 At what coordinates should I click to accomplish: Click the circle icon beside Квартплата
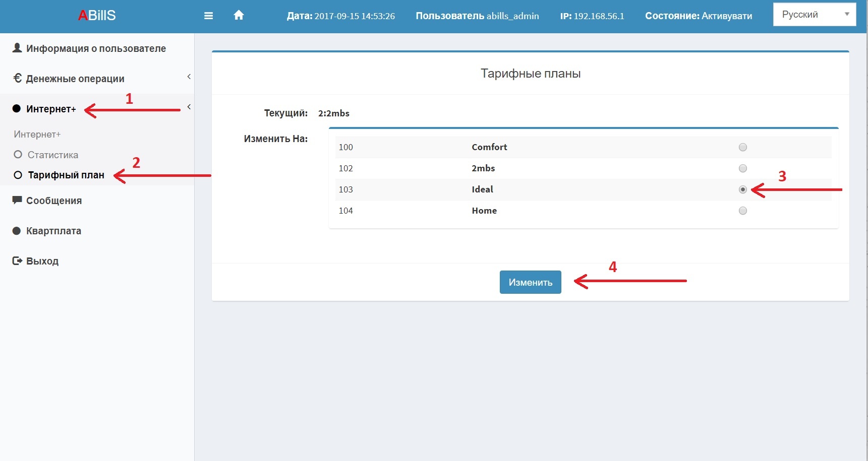17,231
